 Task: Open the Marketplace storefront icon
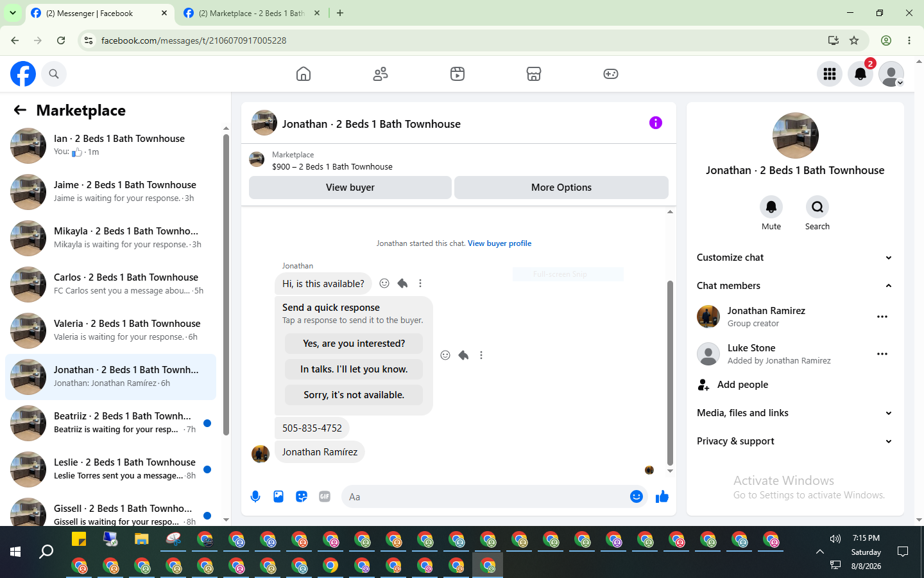point(534,74)
